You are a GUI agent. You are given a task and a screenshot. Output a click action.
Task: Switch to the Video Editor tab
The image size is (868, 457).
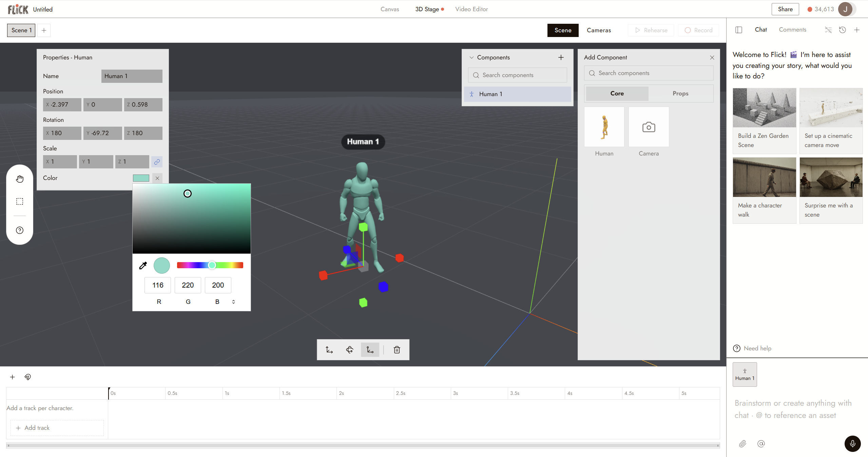tap(471, 9)
